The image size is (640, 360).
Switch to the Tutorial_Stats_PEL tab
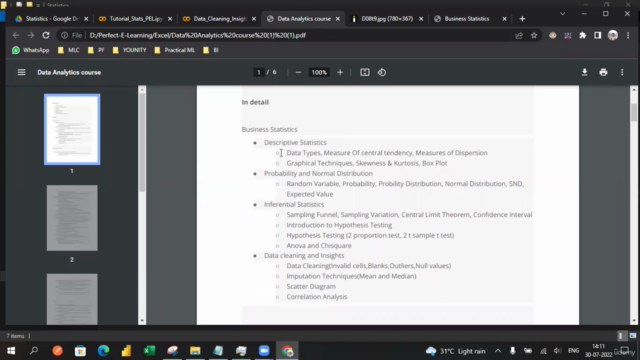coord(136,19)
